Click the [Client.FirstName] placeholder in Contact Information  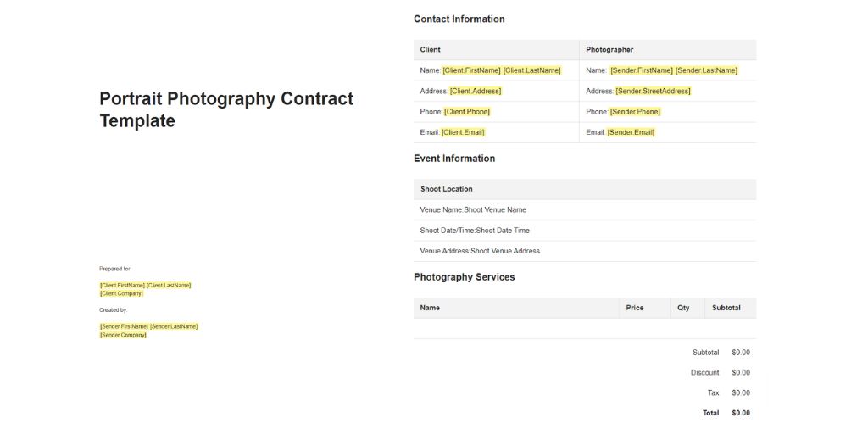coord(471,70)
